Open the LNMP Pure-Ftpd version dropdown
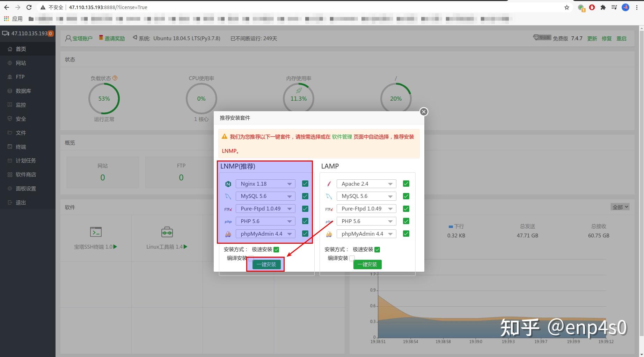This screenshot has height=357, width=644. tap(265, 209)
